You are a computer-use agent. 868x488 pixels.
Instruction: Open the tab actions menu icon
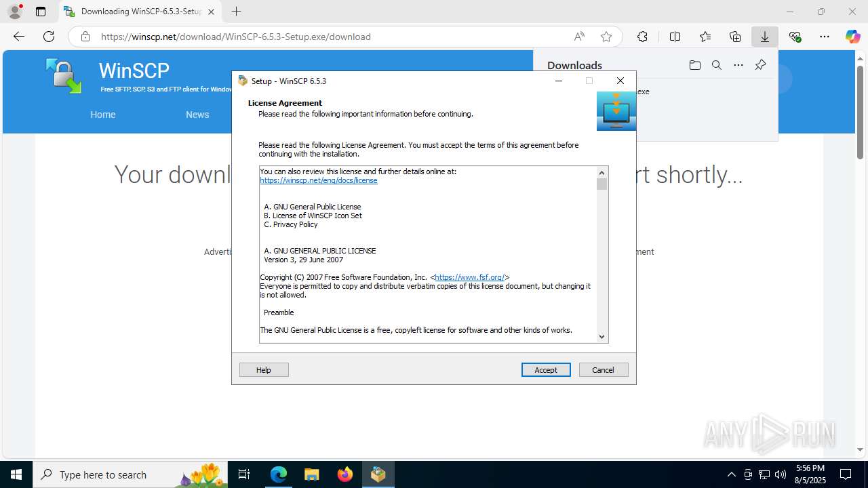tap(41, 12)
